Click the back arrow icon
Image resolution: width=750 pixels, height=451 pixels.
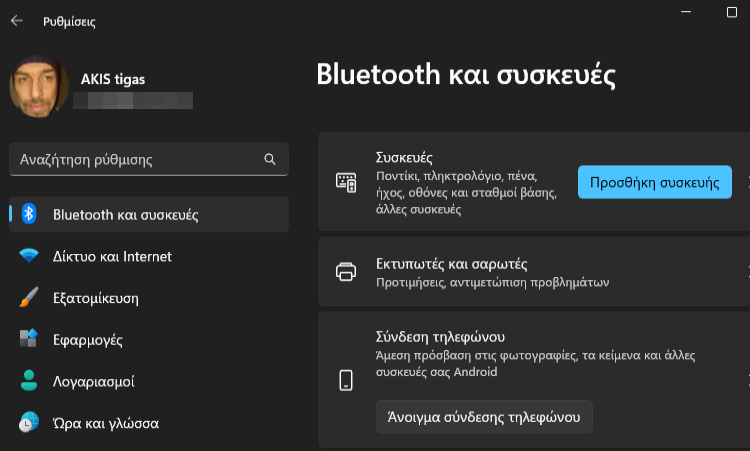(x=17, y=21)
